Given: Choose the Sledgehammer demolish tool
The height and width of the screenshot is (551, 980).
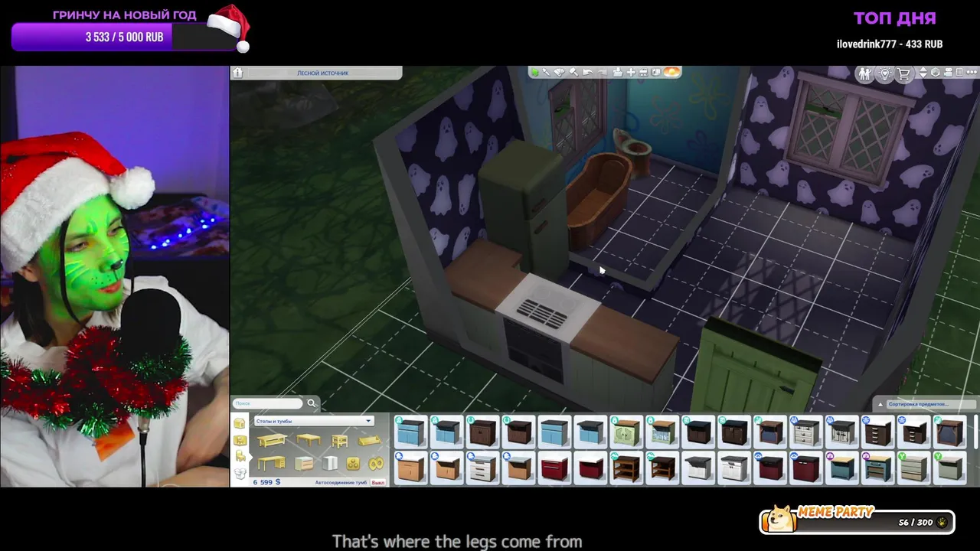Looking at the screenshot, I should pyautogui.click(x=574, y=72).
